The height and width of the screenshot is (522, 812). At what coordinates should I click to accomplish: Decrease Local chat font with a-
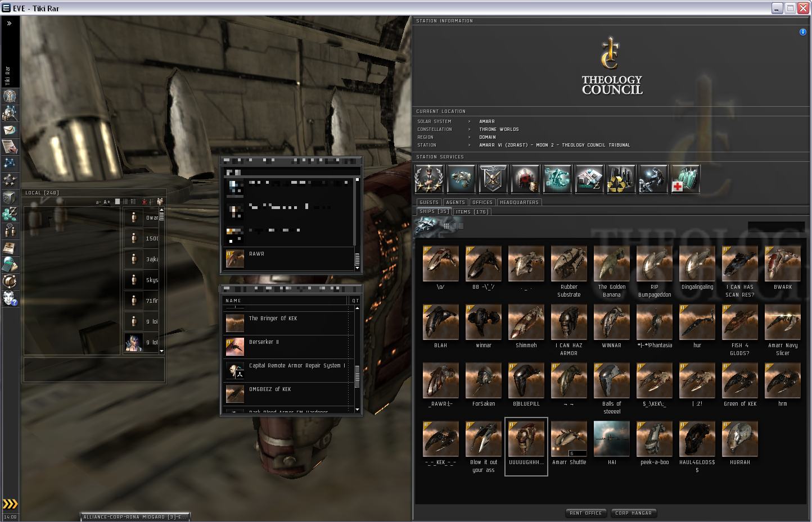coord(98,202)
